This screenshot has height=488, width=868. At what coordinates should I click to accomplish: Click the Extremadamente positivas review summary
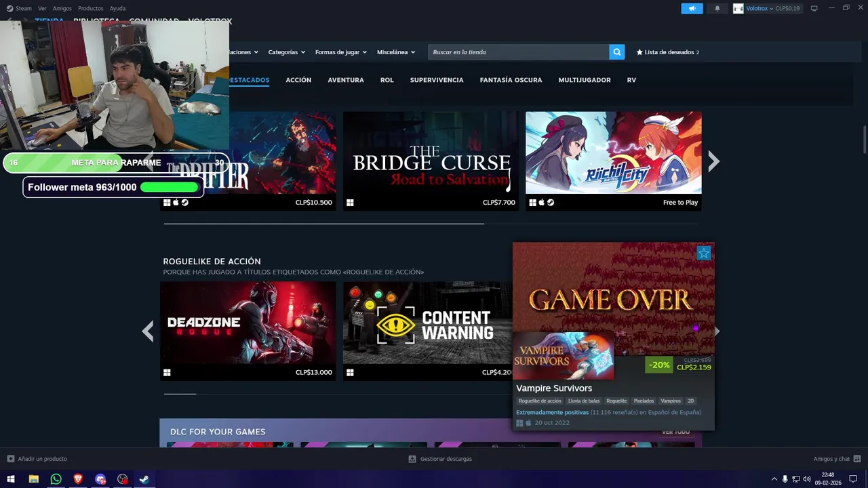pyautogui.click(x=552, y=412)
